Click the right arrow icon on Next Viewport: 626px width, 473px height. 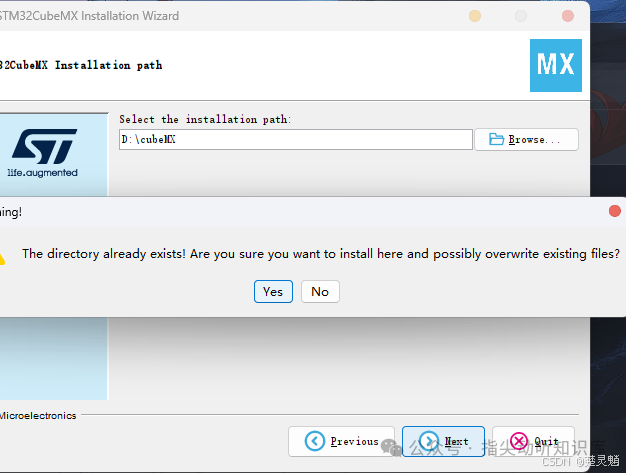[x=429, y=441]
